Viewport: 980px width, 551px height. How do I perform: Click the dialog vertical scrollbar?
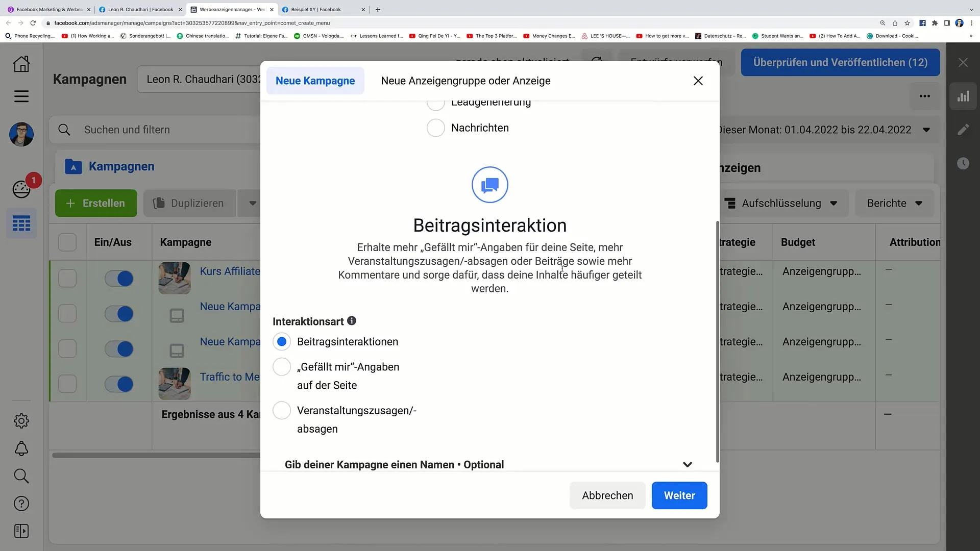click(717, 342)
